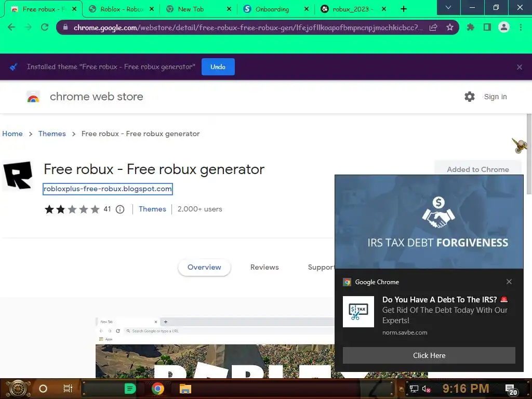
Task: Click Sign in link
Action: point(495,97)
